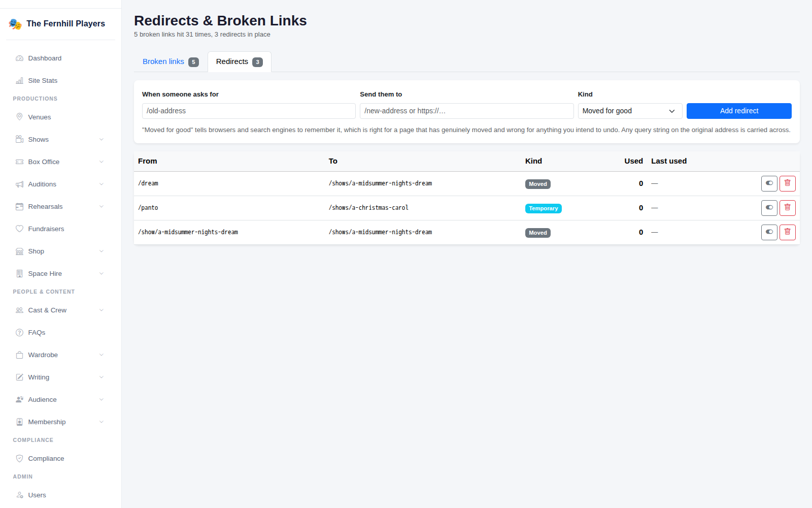
Task: Open the FAQs link
Action: (x=60, y=333)
